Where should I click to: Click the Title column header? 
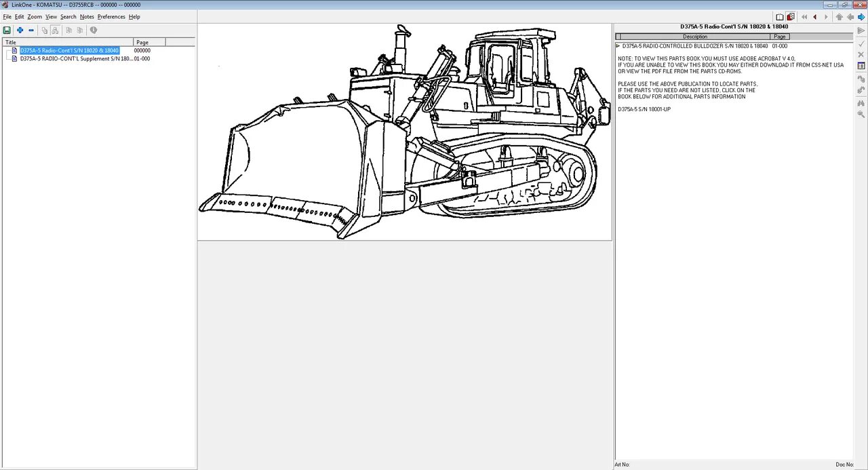point(68,42)
